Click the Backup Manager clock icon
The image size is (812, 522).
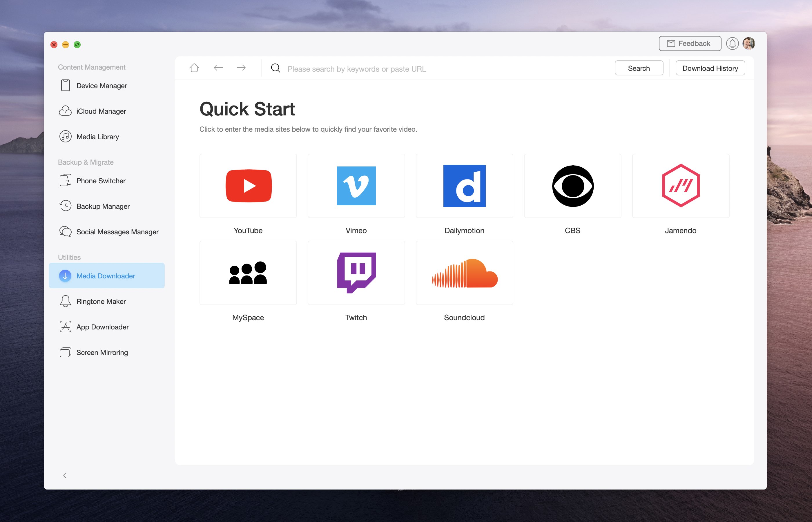66,206
